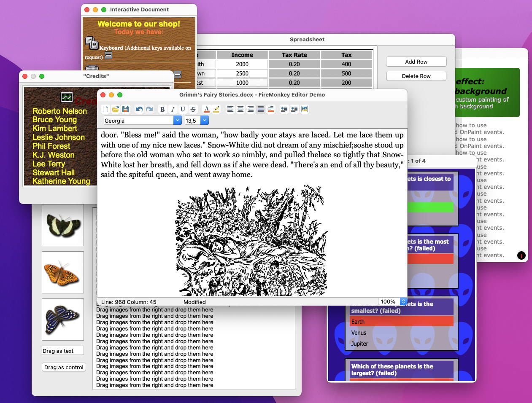Open the Georgia font family dropdown
This screenshot has height=403, width=532.
point(177,121)
